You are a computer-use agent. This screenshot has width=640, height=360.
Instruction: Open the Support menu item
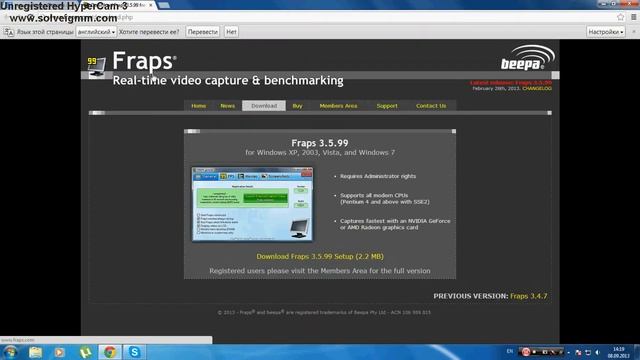coord(387,106)
